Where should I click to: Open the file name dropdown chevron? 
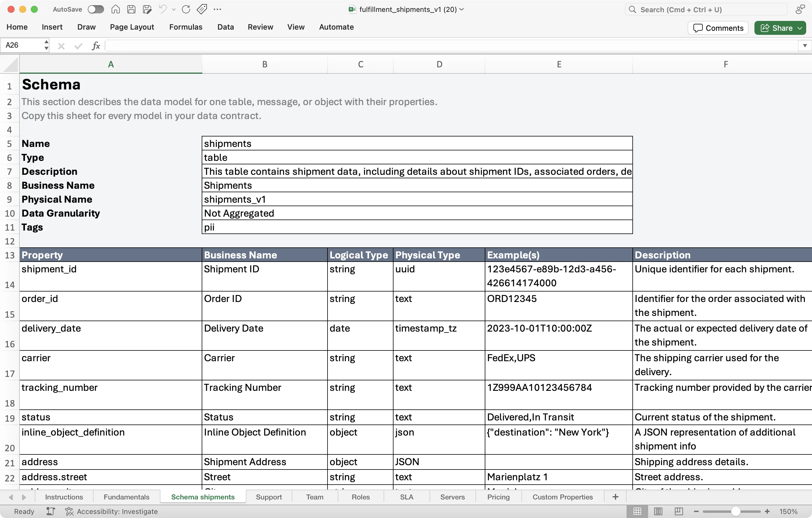click(462, 9)
